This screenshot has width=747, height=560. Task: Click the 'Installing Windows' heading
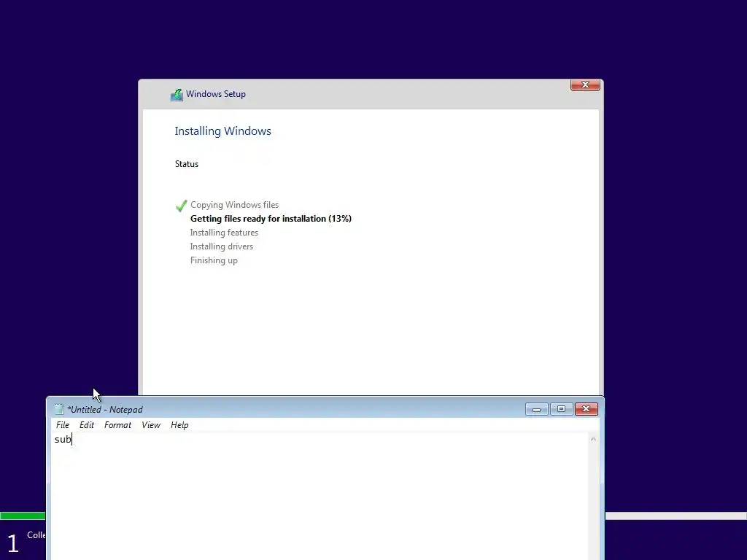[x=223, y=131]
